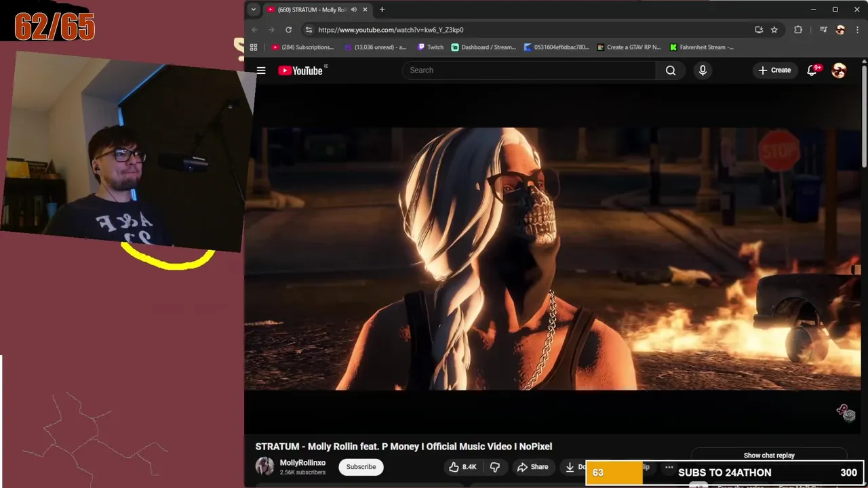The height and width of the screenshot is (488, 868).
Task: Open the (13,036 unread) mail bookmark
Action: (376, 47)
